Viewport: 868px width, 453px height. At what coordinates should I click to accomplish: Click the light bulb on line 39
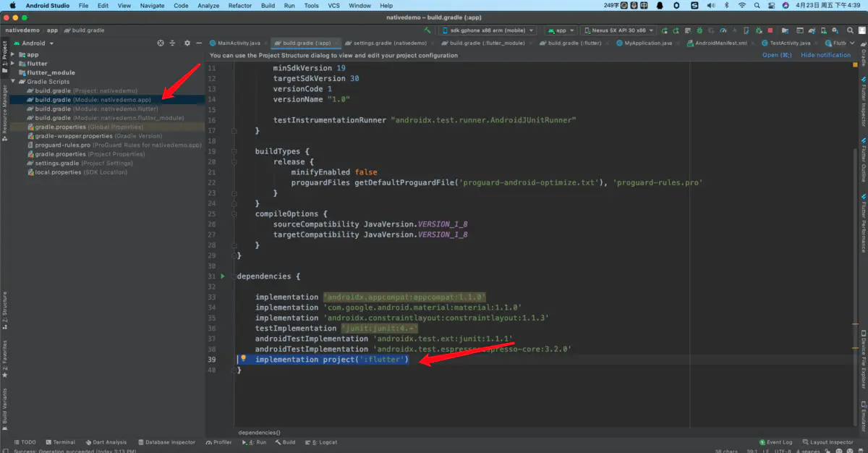pyautogui.click(x=243, y=359)
